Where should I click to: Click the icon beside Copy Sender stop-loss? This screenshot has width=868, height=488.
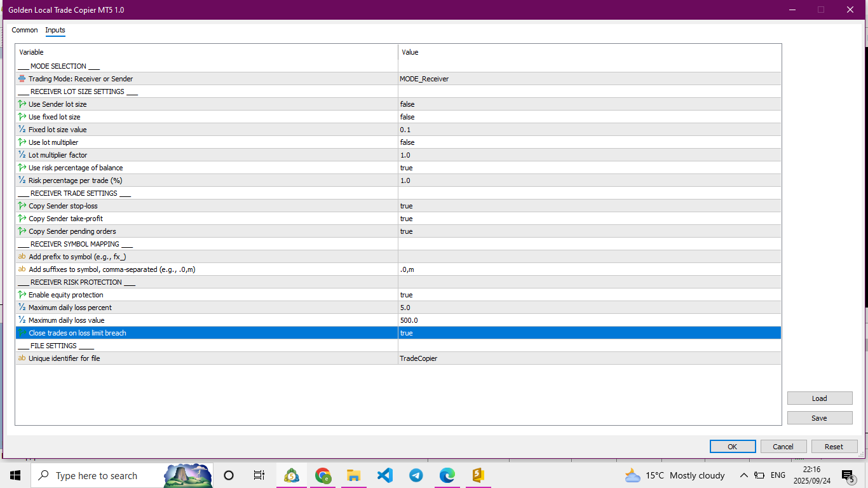click(x=22, y=206)
